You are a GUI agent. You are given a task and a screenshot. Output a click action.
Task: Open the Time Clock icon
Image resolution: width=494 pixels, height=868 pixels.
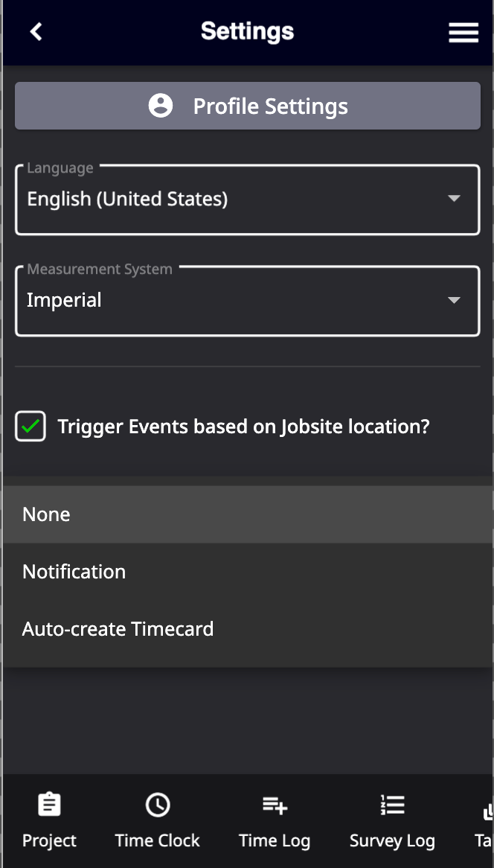tap(158, 804)
